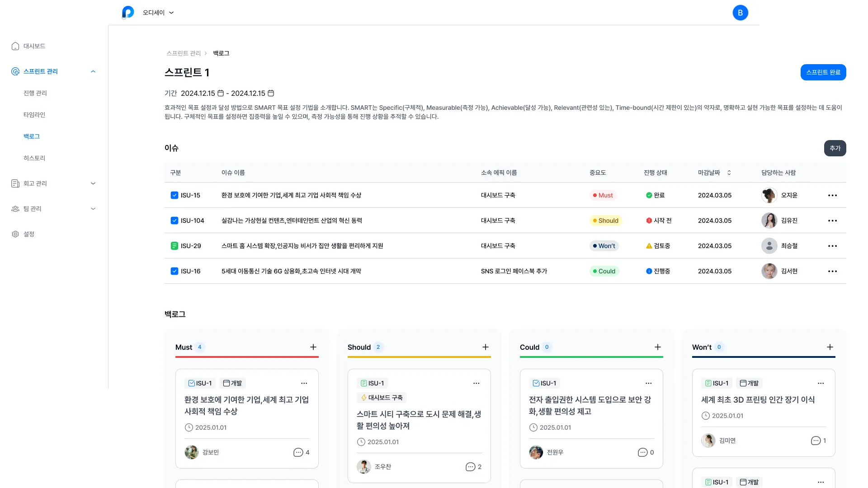This screenshot has width=868, height=488.
Task: Click the blue app logo at top left
Action: (x=128, y=12)
